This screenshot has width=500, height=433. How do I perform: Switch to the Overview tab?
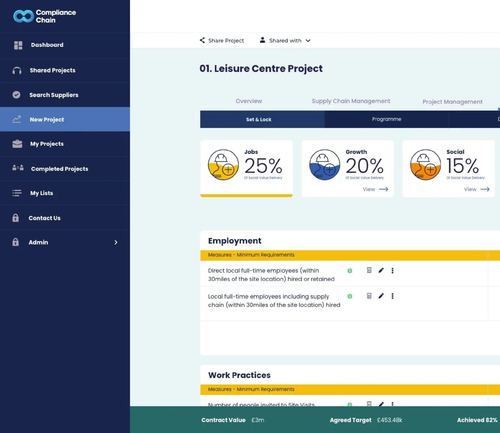pos(249,101)
